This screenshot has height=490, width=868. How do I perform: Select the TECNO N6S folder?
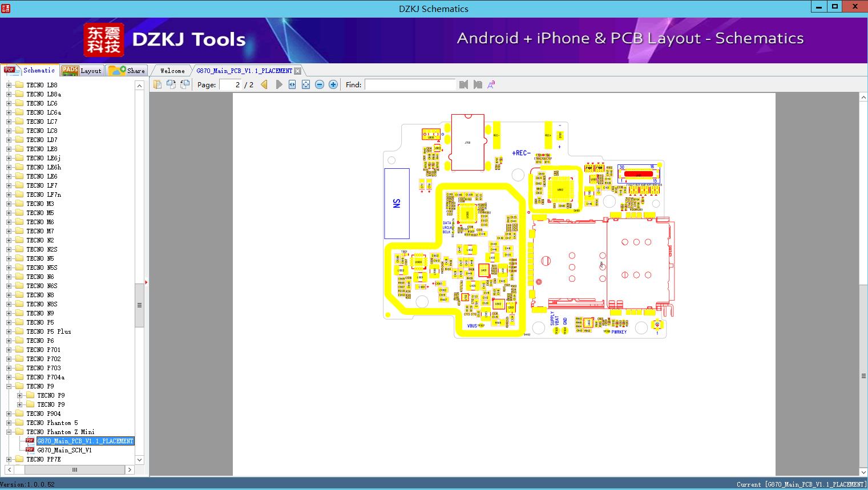(x=42, y=286)
